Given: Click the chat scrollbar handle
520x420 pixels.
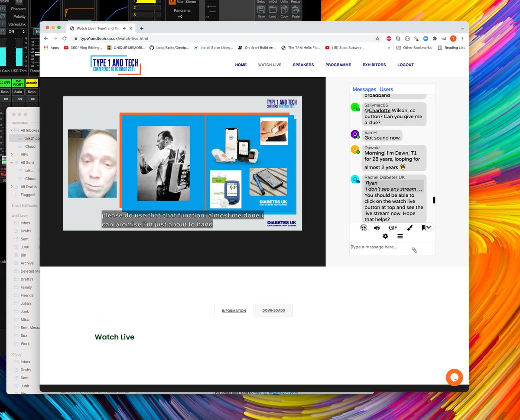Looking at the screenshot, I should [434, 200].
